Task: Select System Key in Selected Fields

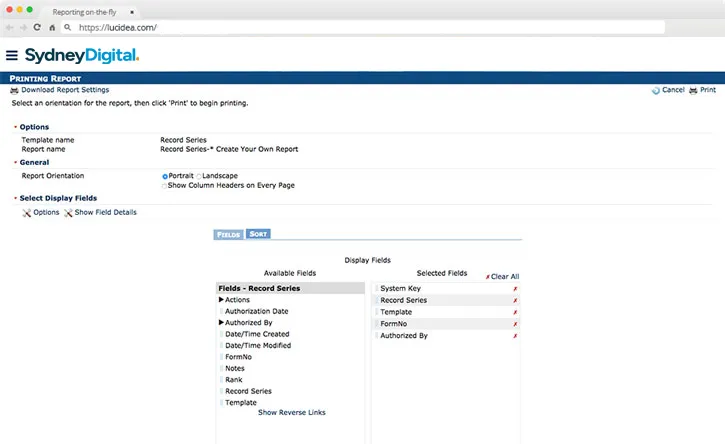Action: pos(400,289)
